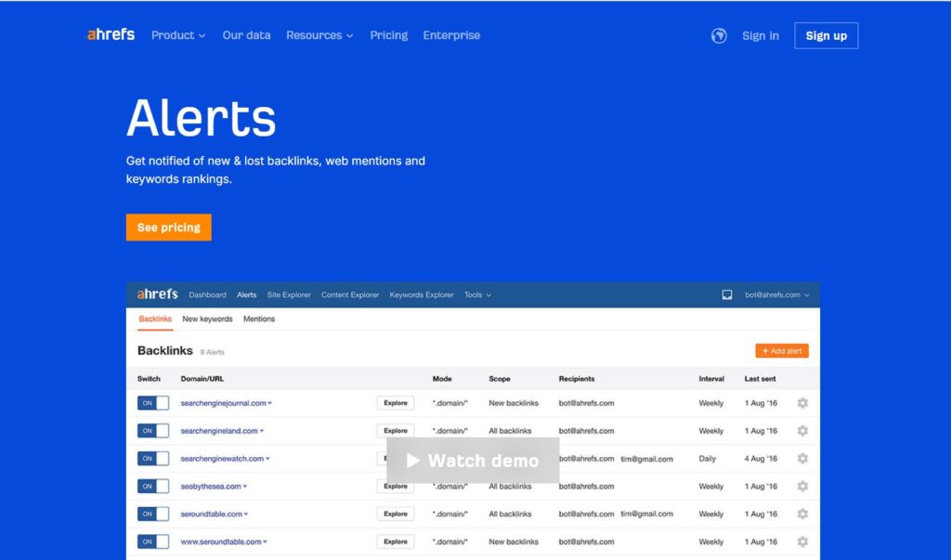Open settings gear for searchenginejournal.com alert
Image resolution: width=951 pixels, height=560 pixels.
click(x=802, y=403)
